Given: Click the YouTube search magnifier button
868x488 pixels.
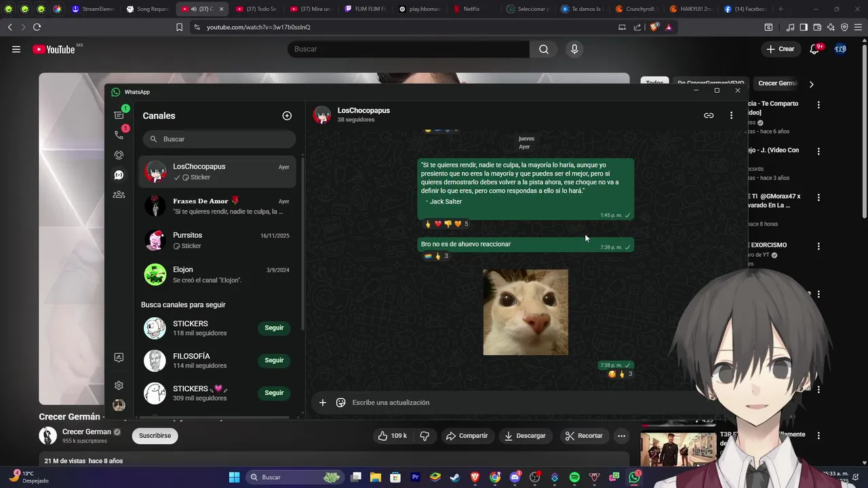Looking at the screenshot, I should pos(544,49).
